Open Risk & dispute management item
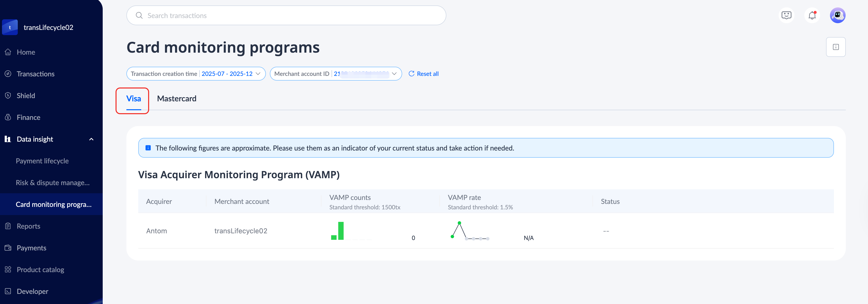This screenshot has width=868, height=304. coord(53,183)
